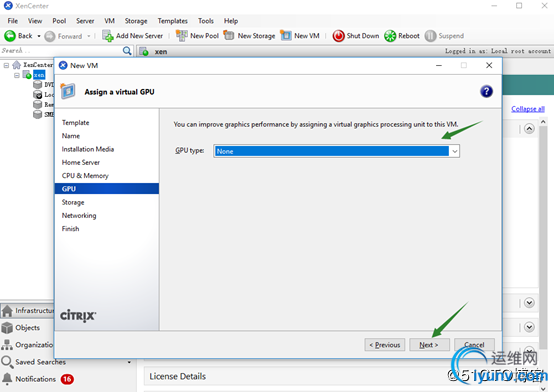This screenshot has height=392, width=554.
Task: Click the red Shut Down icon
Action: [338, 36]
